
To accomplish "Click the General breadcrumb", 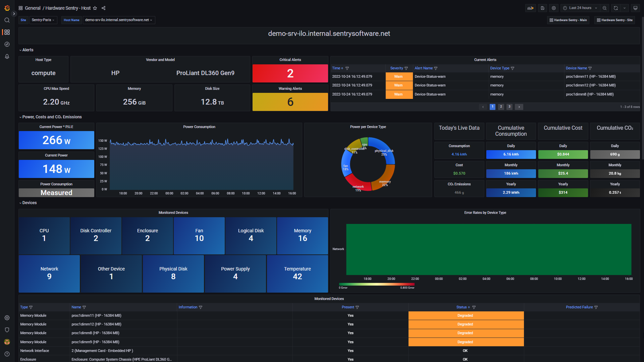I will 33,8.
